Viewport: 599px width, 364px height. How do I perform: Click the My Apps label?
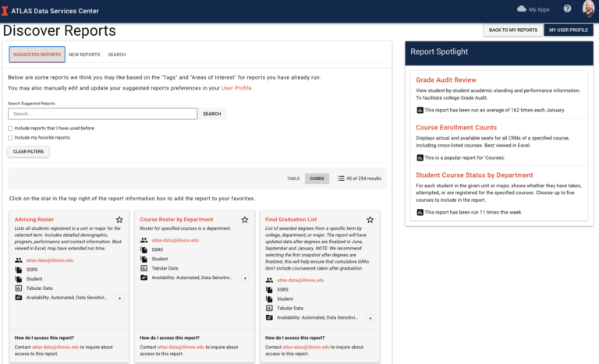(x=539, y=9)
